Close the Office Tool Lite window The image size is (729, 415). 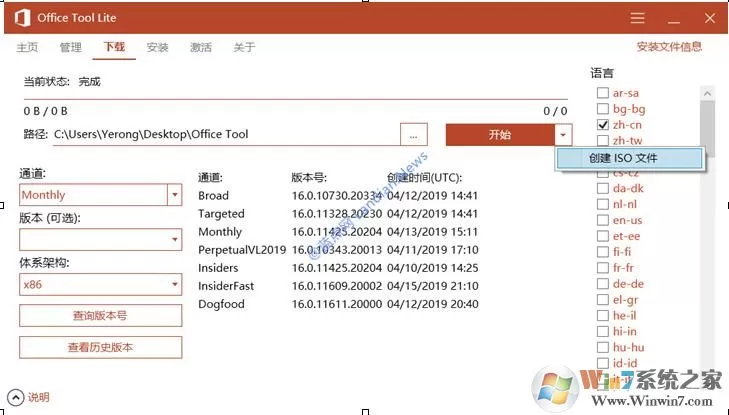709,18
